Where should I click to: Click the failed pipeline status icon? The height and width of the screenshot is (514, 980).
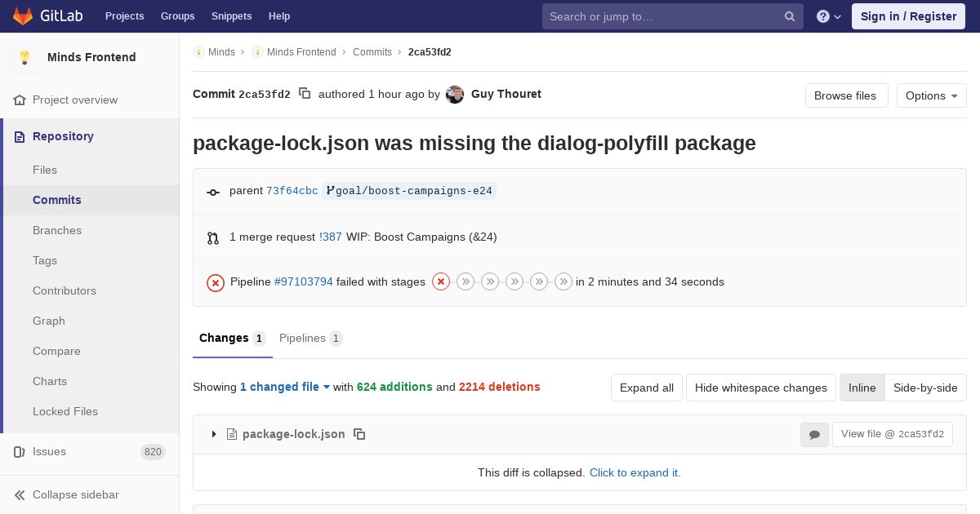pyautogui.click(x=216, y=282)
